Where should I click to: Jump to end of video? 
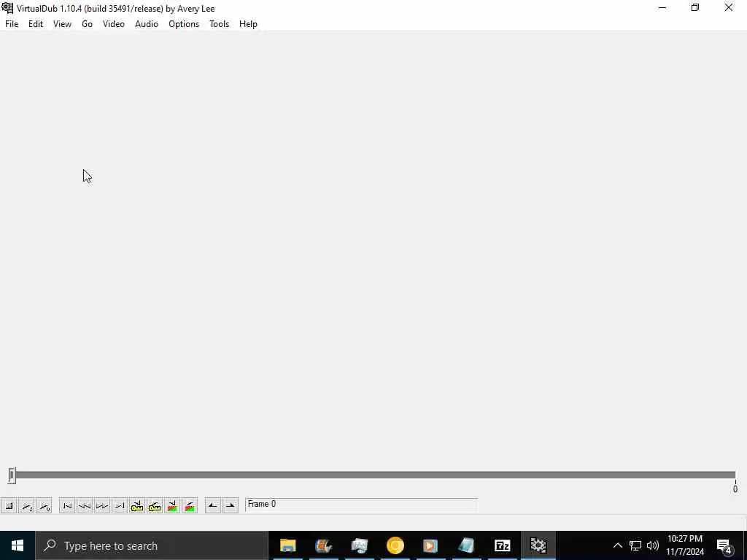tap(120, 506)
